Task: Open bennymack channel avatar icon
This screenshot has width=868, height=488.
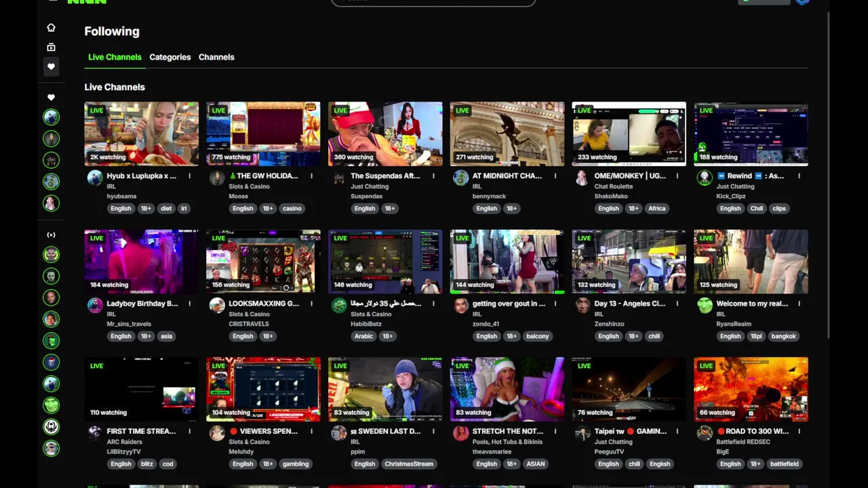Action: pos(461,178)
